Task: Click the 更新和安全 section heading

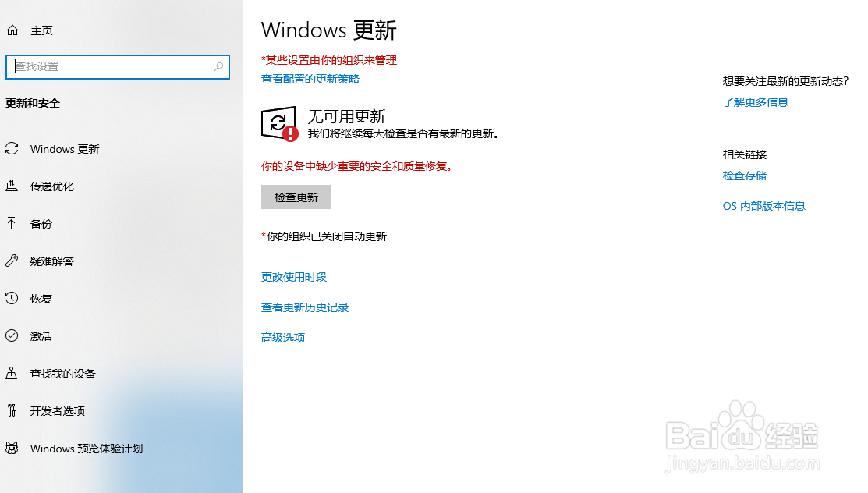Action: point(33,103)
